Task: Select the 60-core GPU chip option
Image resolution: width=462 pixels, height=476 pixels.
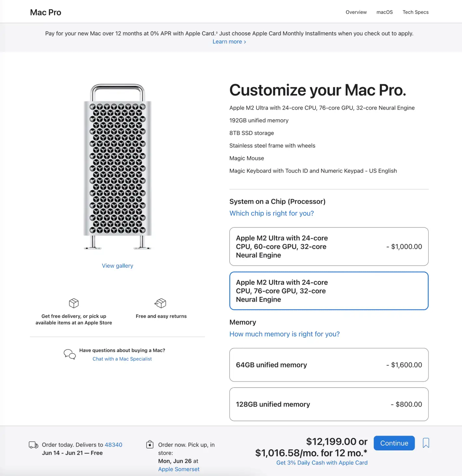Action: [329, 246]
